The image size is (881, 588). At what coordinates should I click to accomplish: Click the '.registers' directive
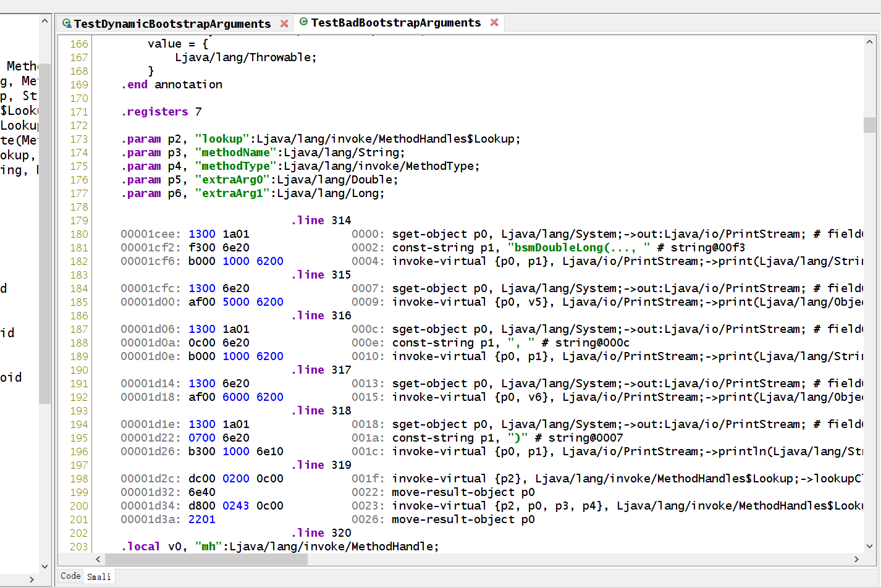[x=154, y=112]
